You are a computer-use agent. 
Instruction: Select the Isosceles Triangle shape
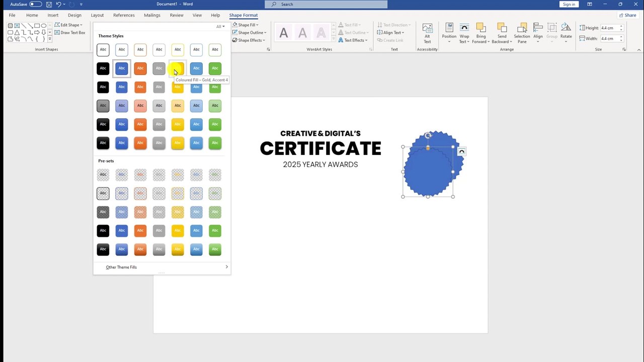(17, 32)
